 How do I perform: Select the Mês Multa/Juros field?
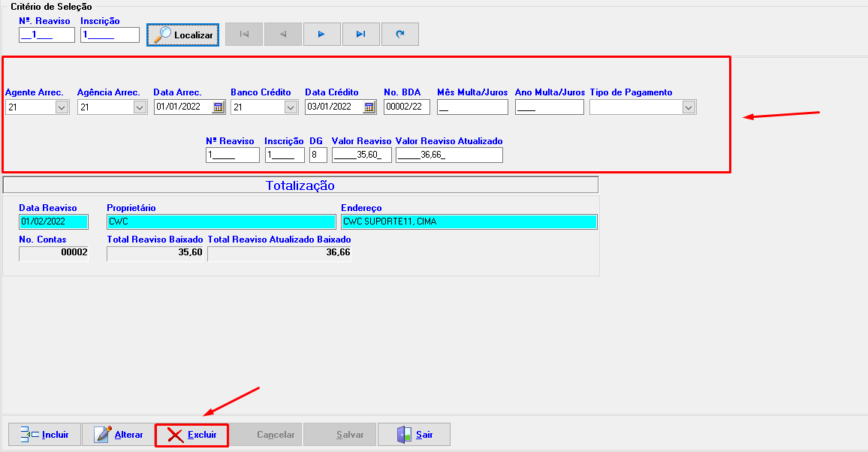[472, 107]
